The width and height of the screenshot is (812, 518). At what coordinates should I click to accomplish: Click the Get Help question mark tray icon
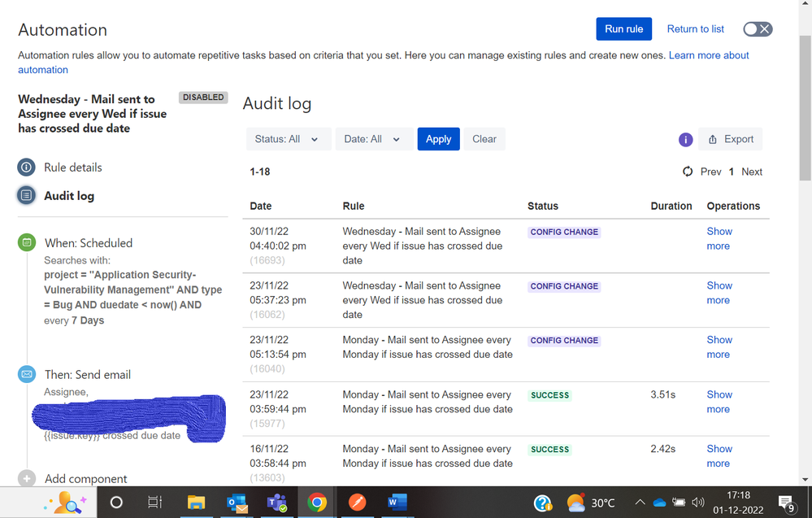coord(543,503)
